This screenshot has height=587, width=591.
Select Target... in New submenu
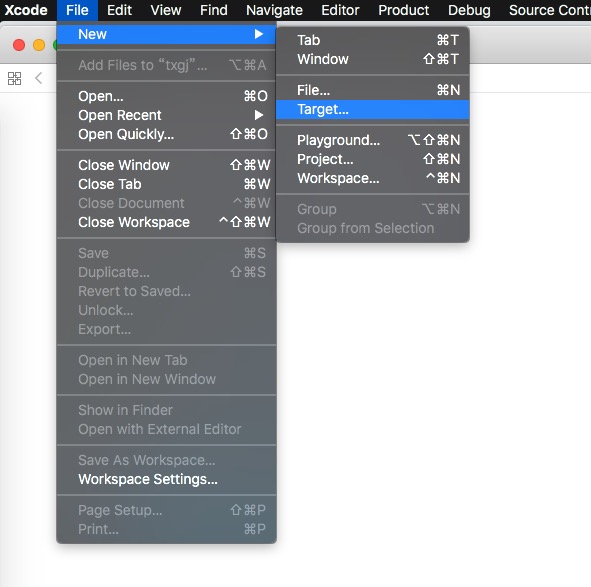372,109
